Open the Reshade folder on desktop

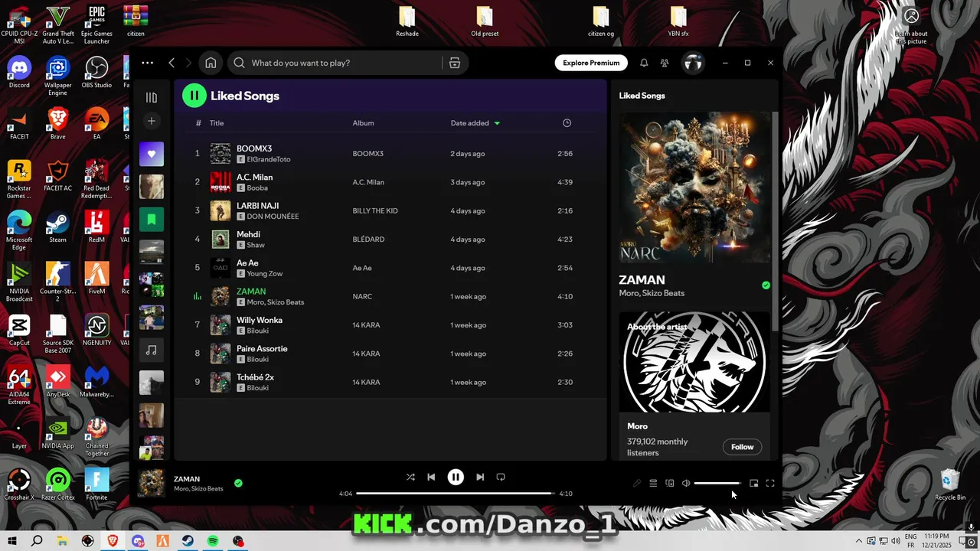point(407,21)
